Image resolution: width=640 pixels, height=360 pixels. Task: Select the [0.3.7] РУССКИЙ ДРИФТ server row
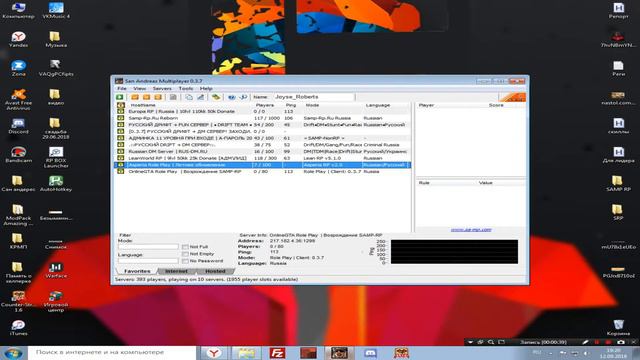(262, 131)
